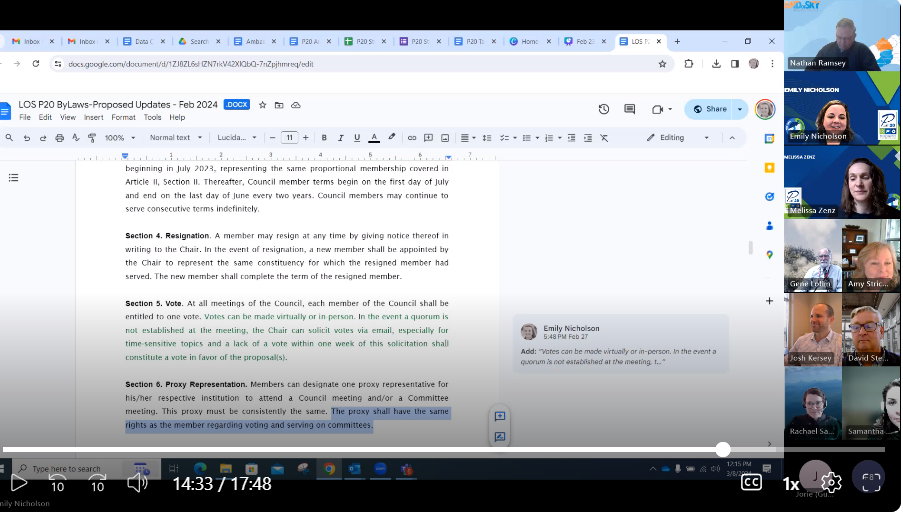The height and width of the screenshot is (512, 903).
Task: Click the rewind 10 seconds button
Action: click(58, 483)
